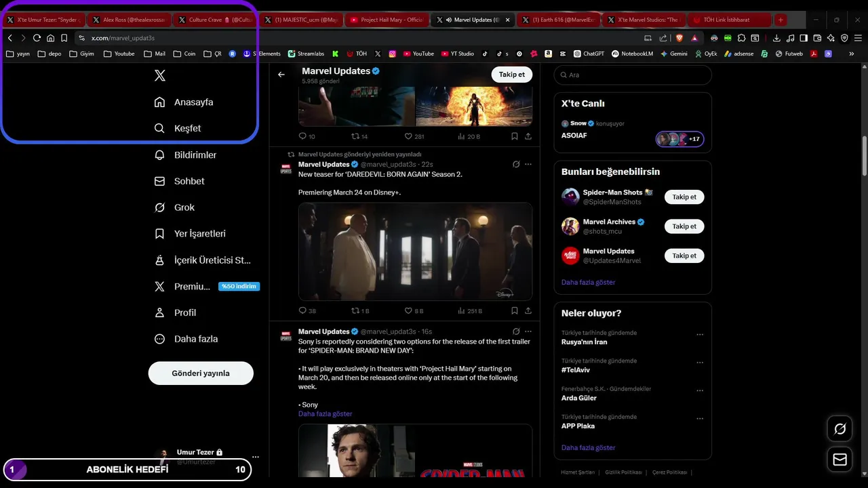Screen dimensions: 868x488
Task: Open floating messages envelope button
Action: pos(840,460)
